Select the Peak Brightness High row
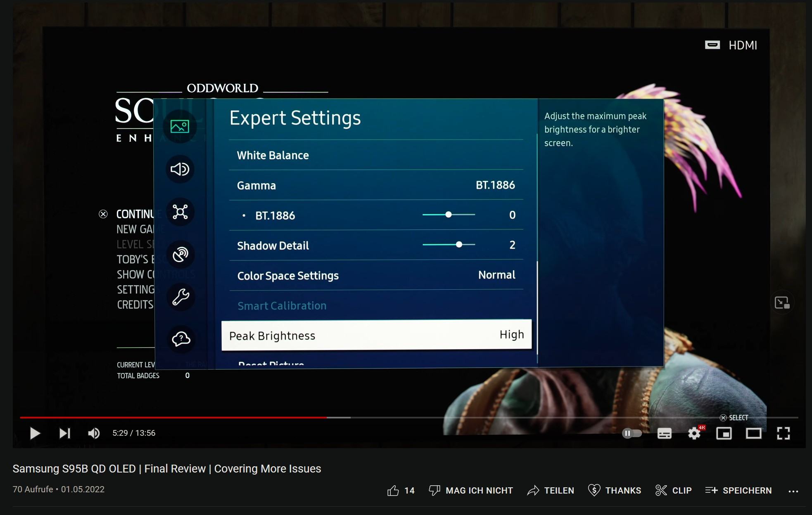The width and height of the screenshot is (812, 515). pyautogui.click(x=376, y=335)
